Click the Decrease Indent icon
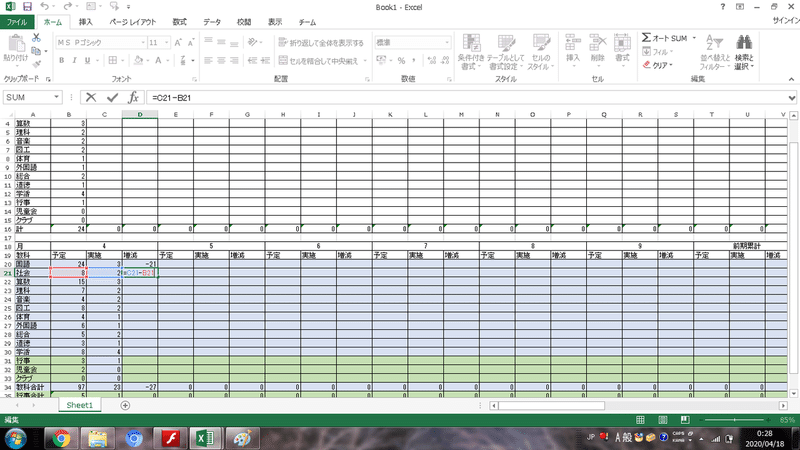The image size is (800, 450). (x=252, y=60)
